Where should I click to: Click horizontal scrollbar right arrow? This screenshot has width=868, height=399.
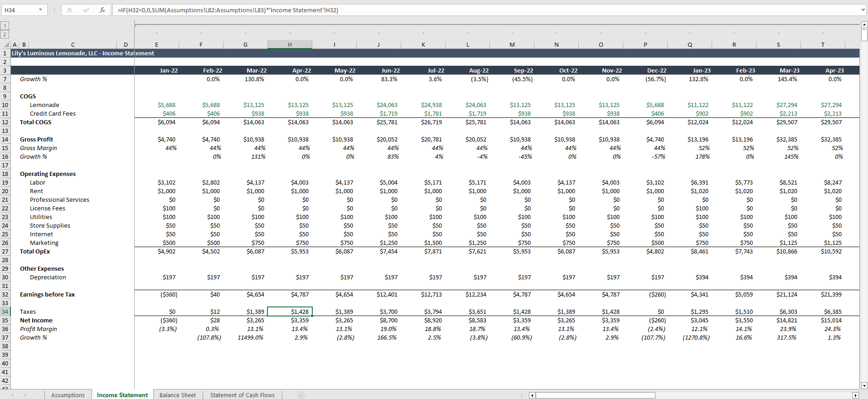(856, 395)
